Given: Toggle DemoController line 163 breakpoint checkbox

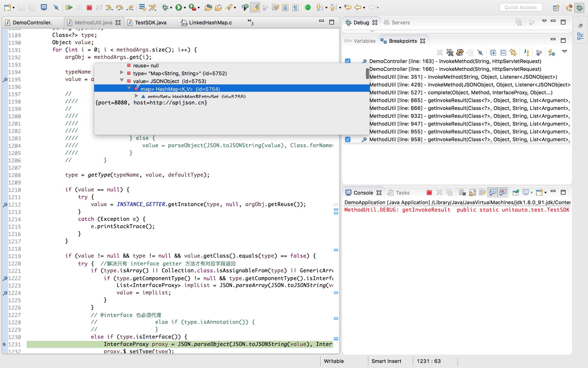Looking at the screenshot, I should coord(348,61).
